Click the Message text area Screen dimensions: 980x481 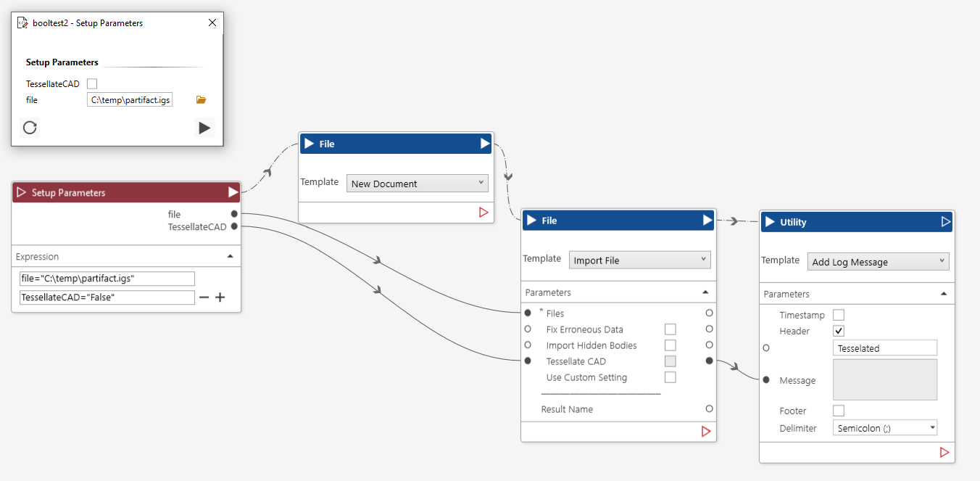point(885,379)
